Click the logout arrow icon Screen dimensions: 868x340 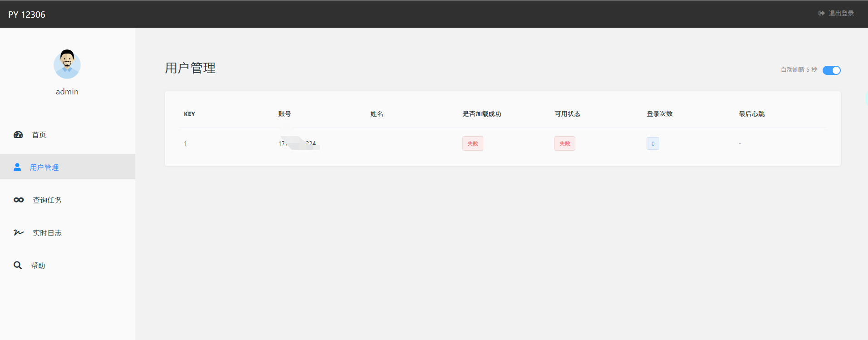(x=821, y=14)
